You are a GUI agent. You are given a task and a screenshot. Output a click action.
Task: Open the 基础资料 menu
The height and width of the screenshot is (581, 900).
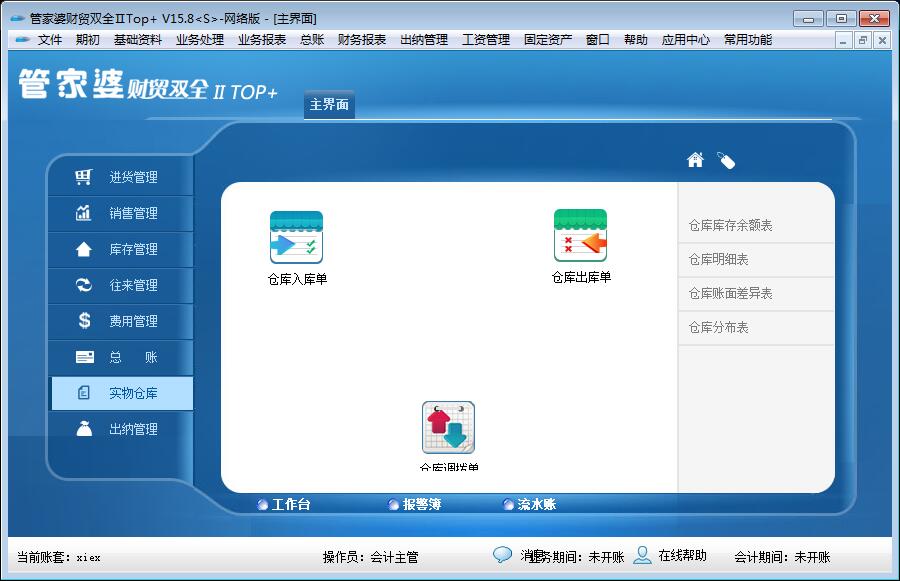point(137,40)
